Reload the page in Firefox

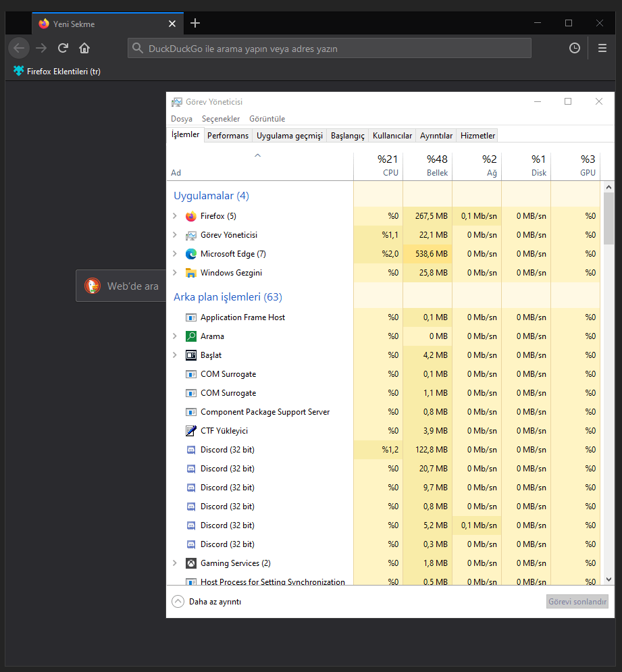pyautogui.click(x=63, y=48)
